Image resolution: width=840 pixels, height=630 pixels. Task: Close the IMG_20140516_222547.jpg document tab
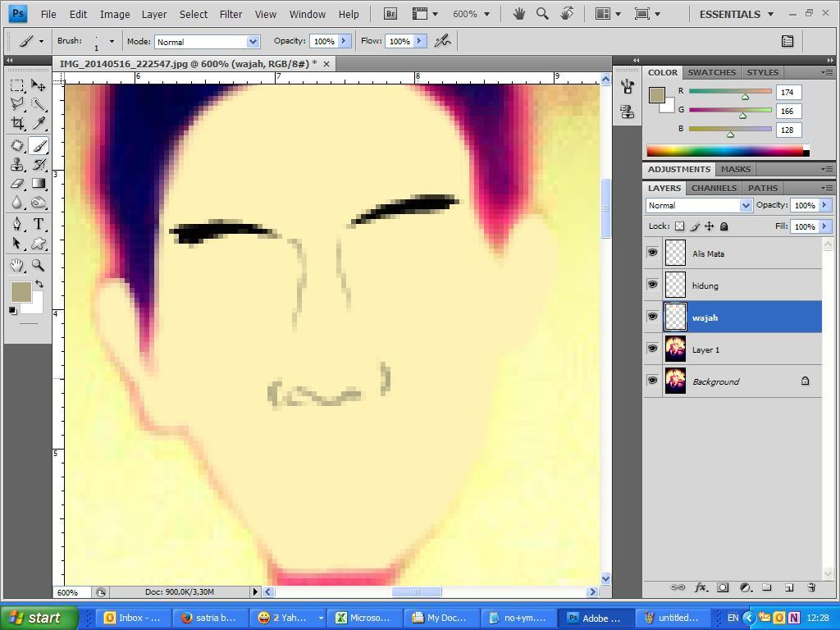326,64
